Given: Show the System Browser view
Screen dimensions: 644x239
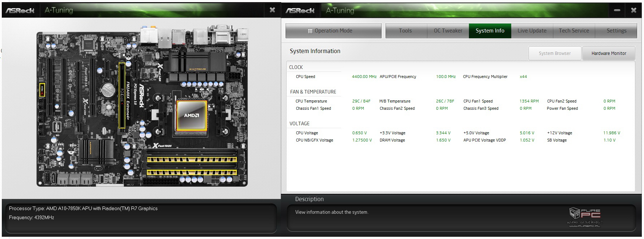Looking at the screenshot, I should [x=555, y=53].
